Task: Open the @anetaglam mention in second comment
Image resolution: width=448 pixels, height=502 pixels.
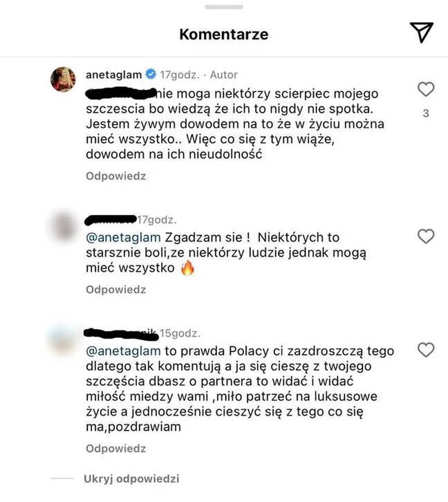Action: point(123,238)
